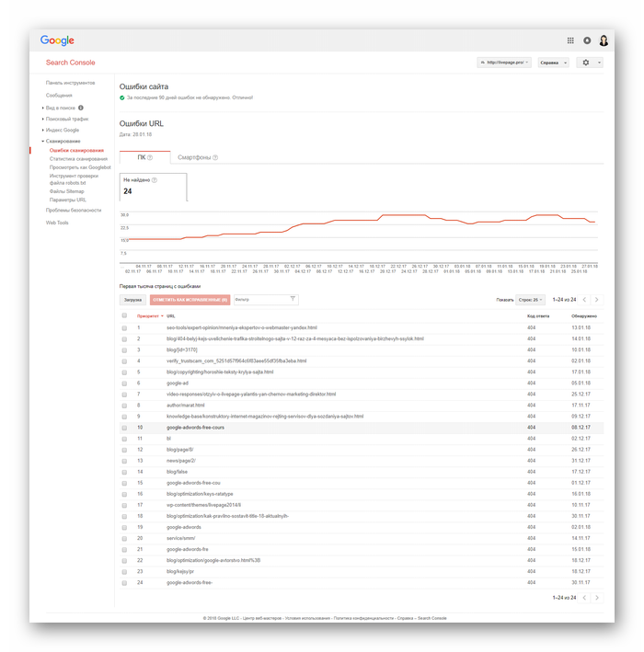This screenshot has height=652, width=644.
Task: Click the help icon beside ПК tab
Action: 150,157
